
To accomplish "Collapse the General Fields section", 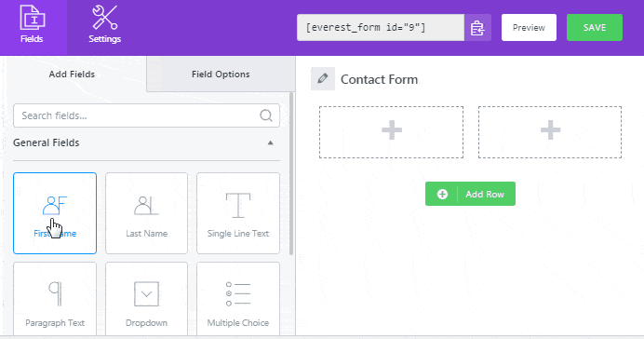I will (x=270, y=143).
